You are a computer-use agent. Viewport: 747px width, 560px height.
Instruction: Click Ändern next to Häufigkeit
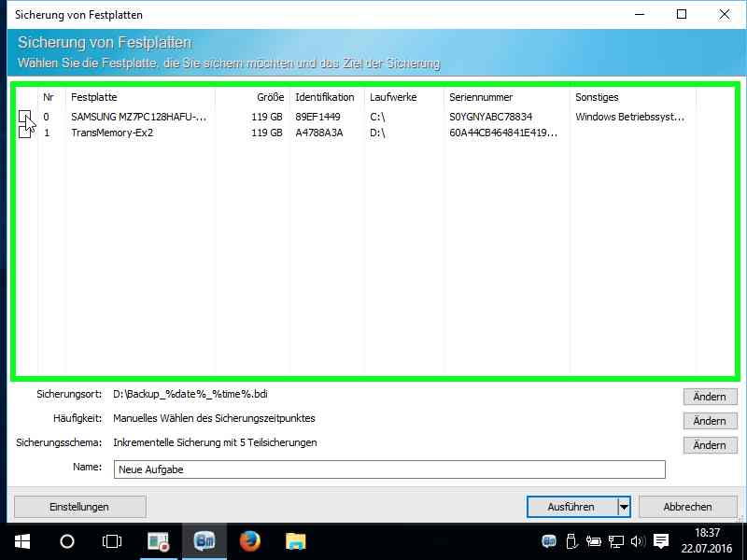(710, 421)
